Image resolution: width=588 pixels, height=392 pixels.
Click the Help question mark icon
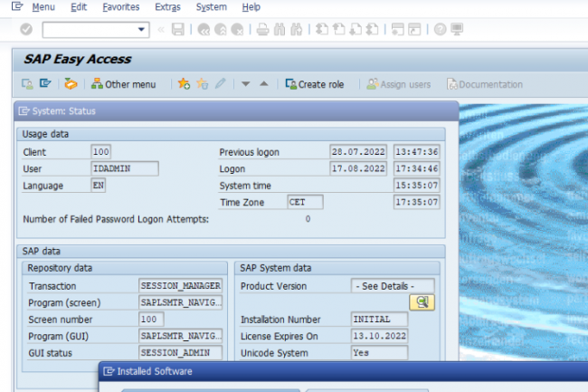(440, 30)
